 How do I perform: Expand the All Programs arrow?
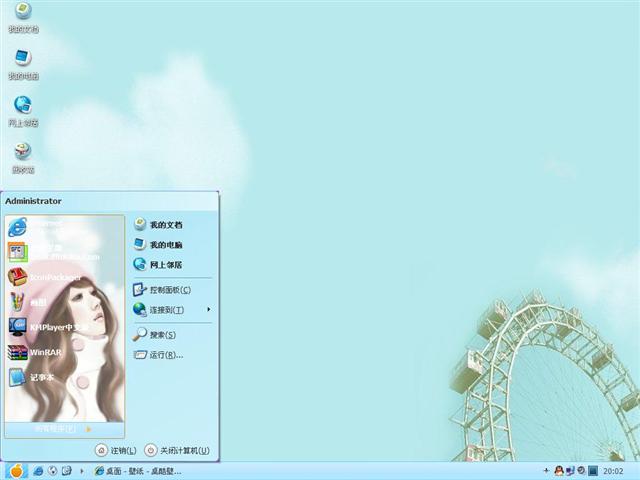tap(89, 429)
